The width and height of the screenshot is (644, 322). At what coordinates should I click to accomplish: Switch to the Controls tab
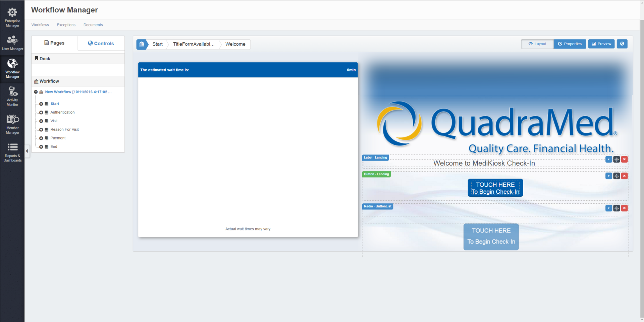[101, 44]
